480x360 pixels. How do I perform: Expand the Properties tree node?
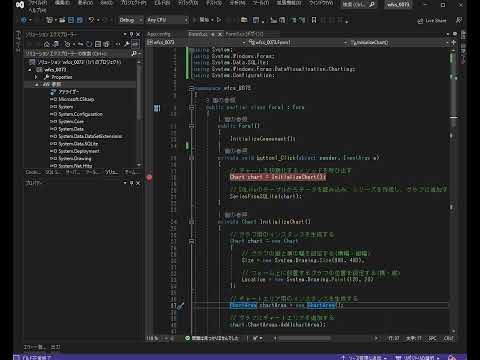[36, 77]
